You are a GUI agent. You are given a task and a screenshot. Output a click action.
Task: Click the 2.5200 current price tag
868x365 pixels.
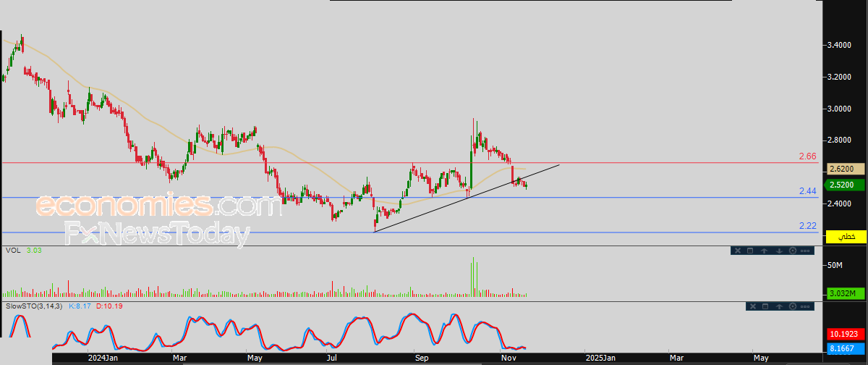pos(846,185)
